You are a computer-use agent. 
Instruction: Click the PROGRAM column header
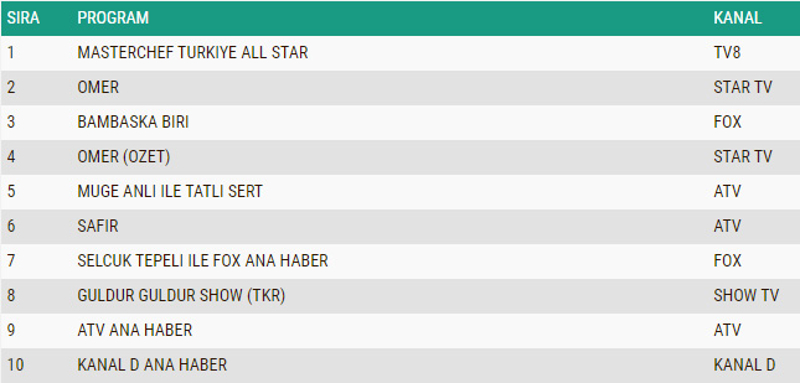tap(113, 18)
